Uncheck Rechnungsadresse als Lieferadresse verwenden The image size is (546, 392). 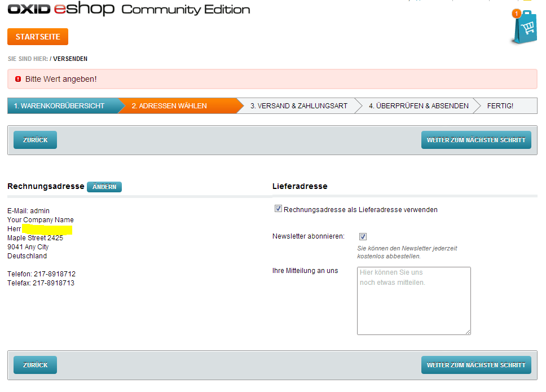[278, 209]
